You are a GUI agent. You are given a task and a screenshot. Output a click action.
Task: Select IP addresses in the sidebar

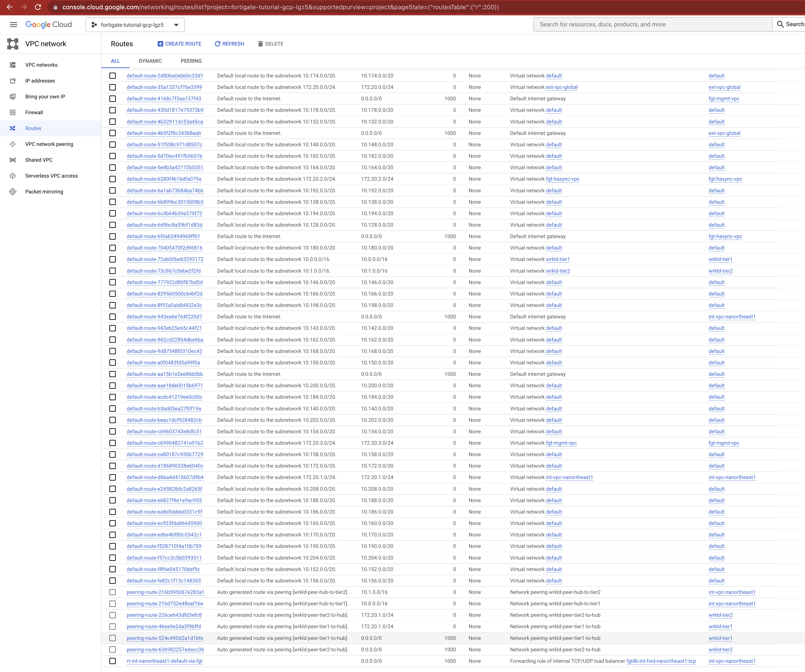(40, 81)
